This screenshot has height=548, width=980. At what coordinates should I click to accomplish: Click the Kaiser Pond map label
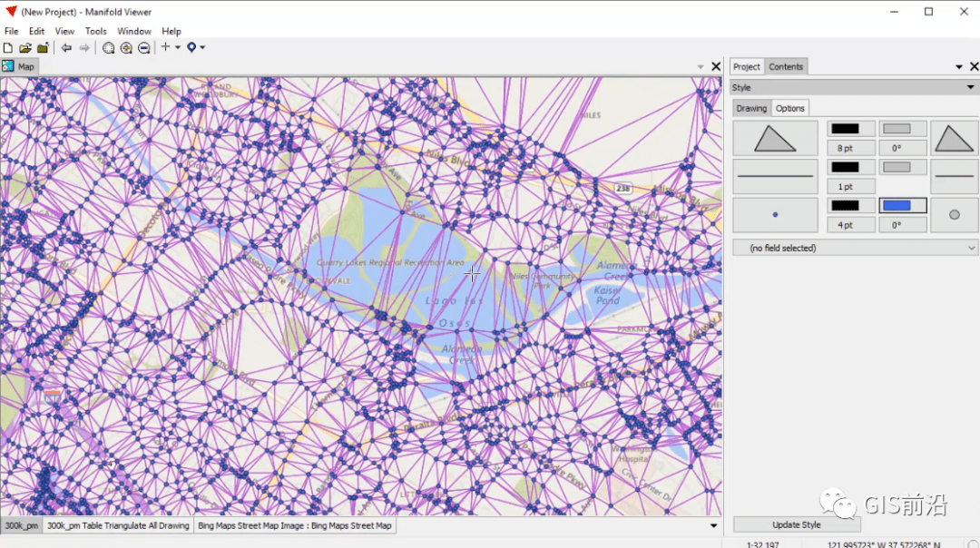[x=607, y=295]
